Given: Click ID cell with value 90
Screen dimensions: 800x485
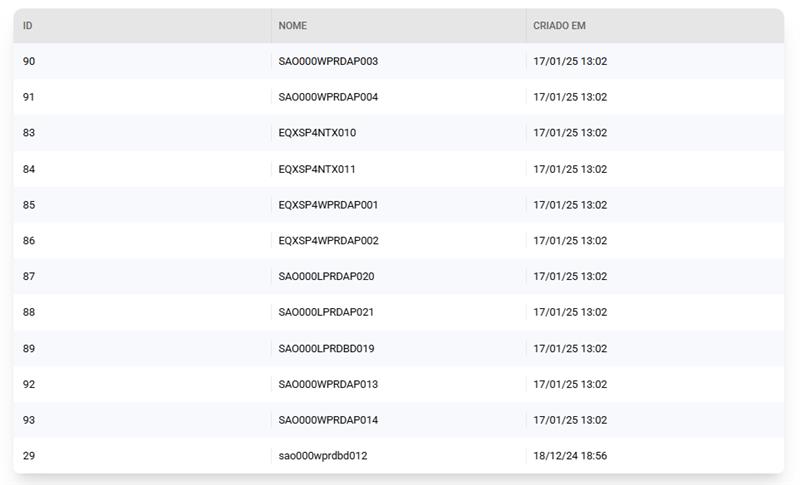Looking at the screenshot, I should [29, 62].
